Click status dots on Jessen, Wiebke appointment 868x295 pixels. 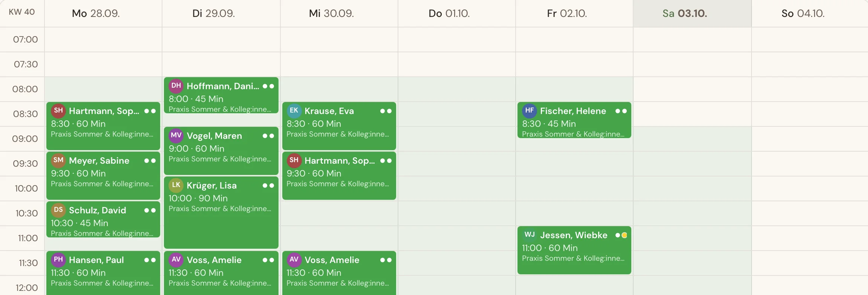pos(621,235)
